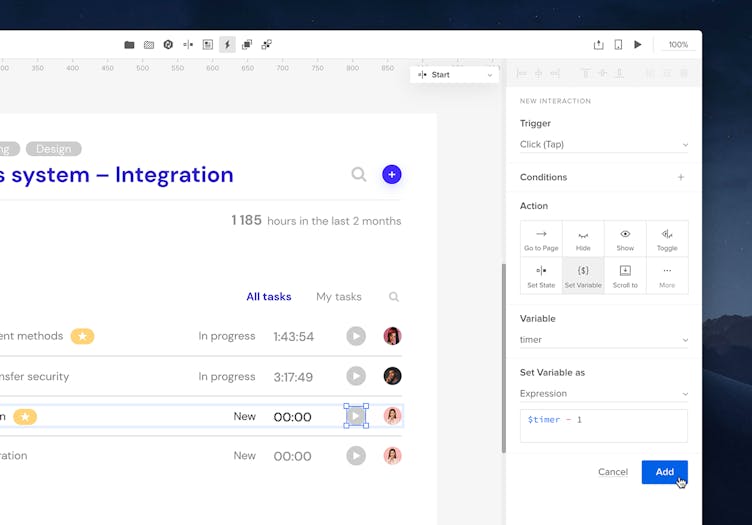This screenshot has width=752, height=525.
Task: Cancel the new interaction
Action: pos(613,472)
